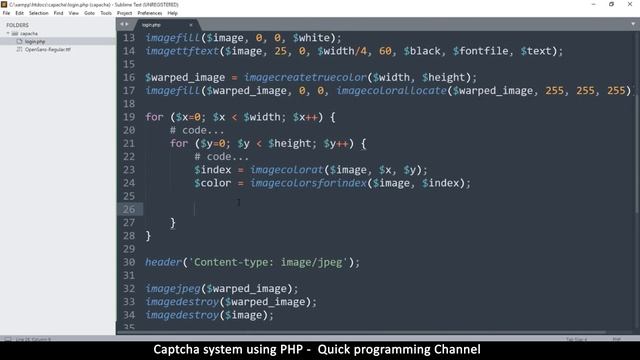Open the Find menu
The image size is (640, 360).
[x=58, y=13]
